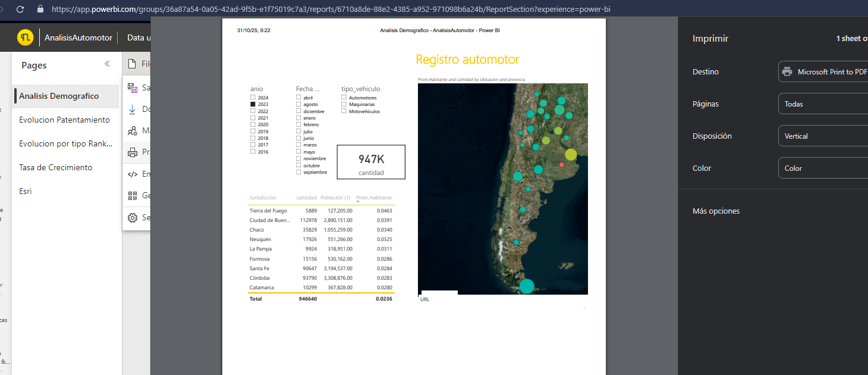The height and width of the screenshot is (375, 868).
Task: Open the Evolucion por tipo Rank page
Action: click(67, 143)
